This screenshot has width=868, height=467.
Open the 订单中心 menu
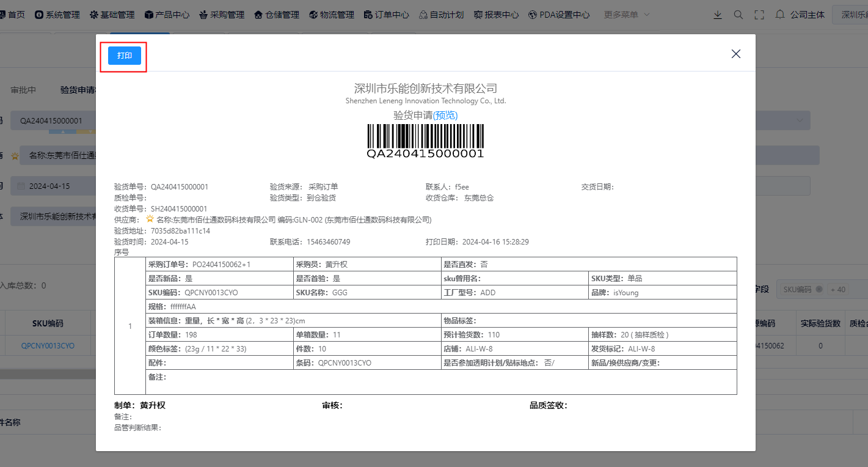[386, 15]
